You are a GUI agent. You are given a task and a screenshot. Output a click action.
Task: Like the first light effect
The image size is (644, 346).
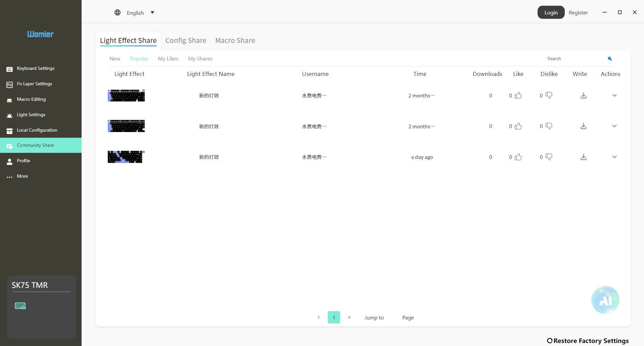518,96
